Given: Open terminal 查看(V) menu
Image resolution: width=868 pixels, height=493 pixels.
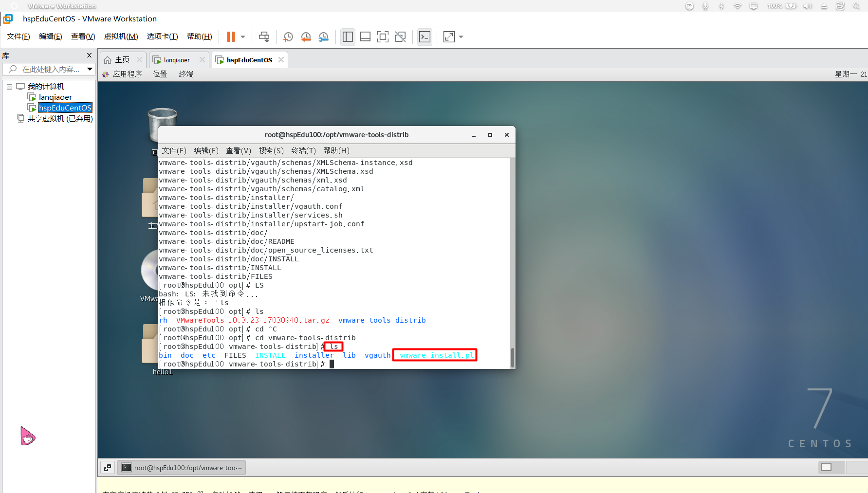Looking at the screenshot, I should click(239, 151).
